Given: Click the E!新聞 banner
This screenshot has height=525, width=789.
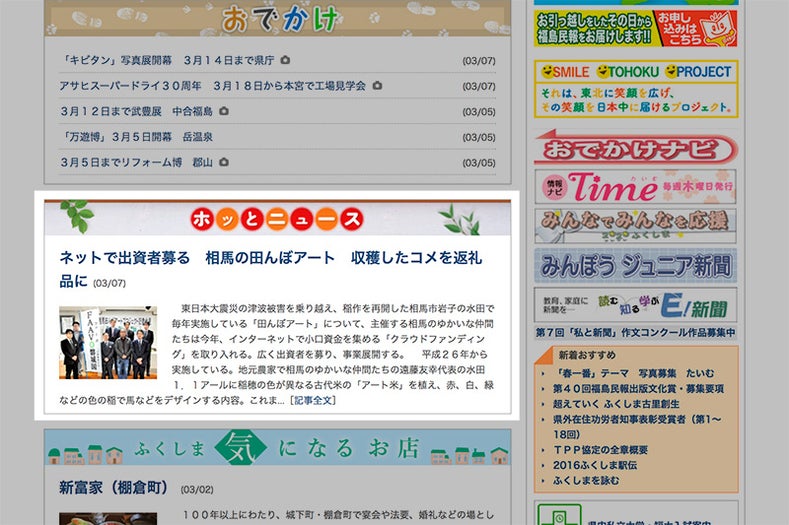Looking at the screenshot, I should 635,305.
